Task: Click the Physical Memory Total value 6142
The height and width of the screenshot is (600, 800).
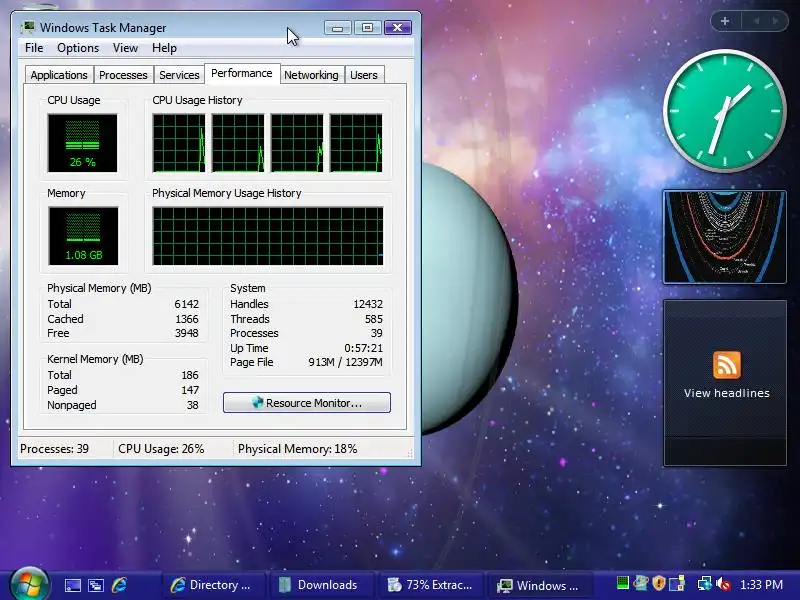Action: 186,304
